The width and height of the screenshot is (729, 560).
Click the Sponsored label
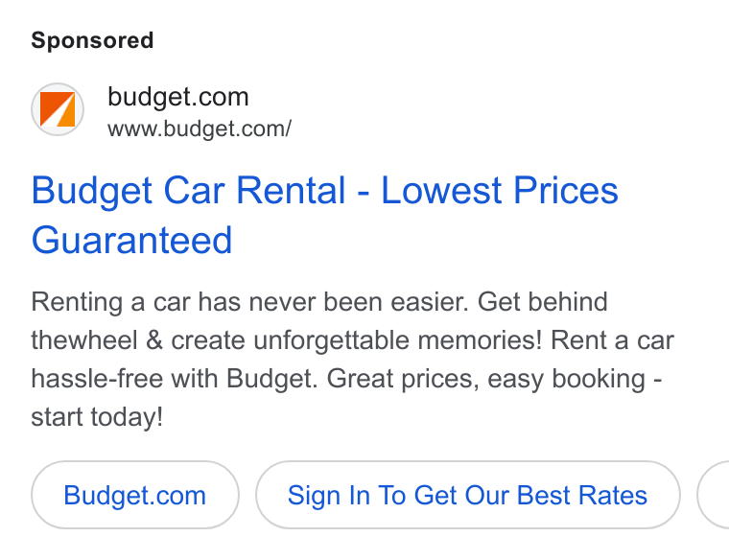tap(92, 40)
